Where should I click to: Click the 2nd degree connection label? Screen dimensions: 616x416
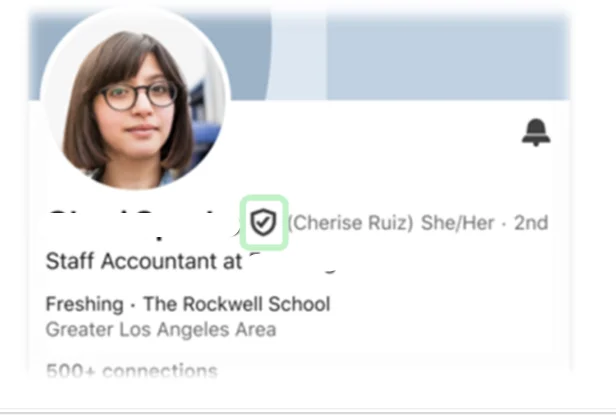coord(531,223)
